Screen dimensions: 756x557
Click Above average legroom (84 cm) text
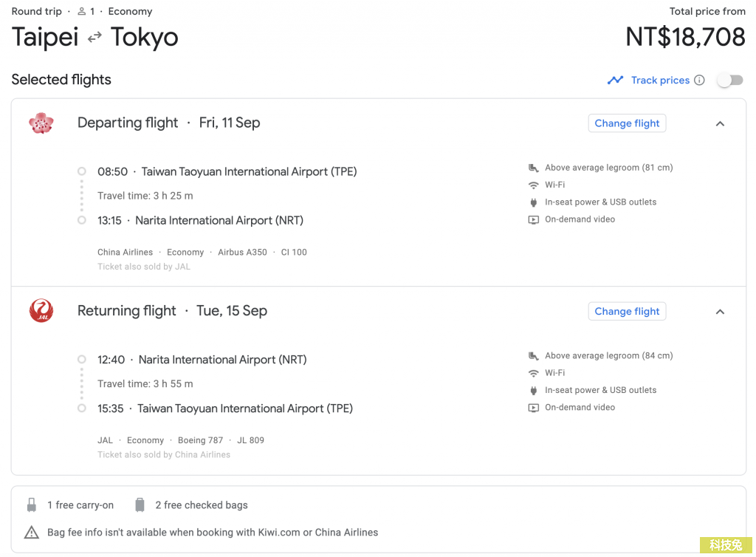[x=608, y=356]
